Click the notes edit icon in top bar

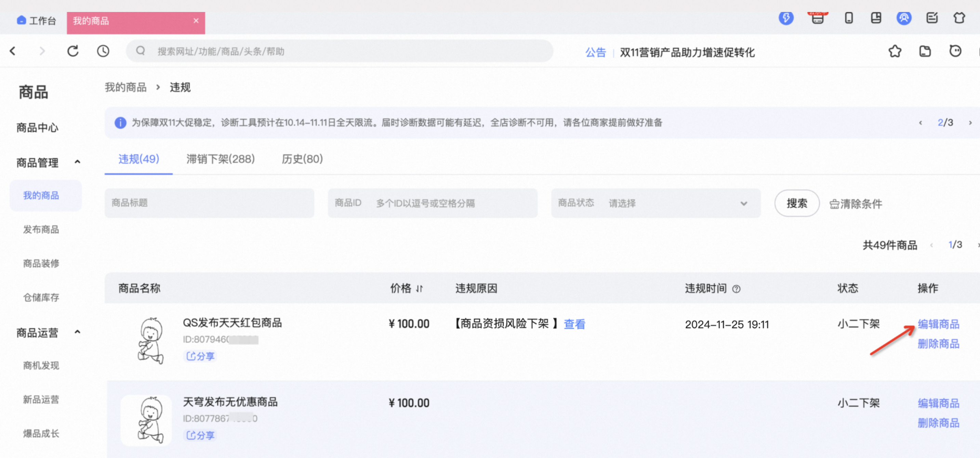click(x=932, y=18)
